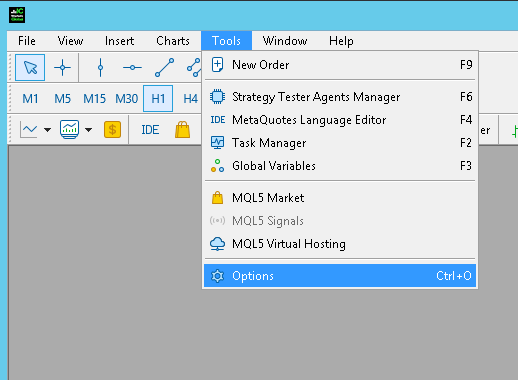Open Strategy Tester Agents Manager

click(x=340, y=97)
